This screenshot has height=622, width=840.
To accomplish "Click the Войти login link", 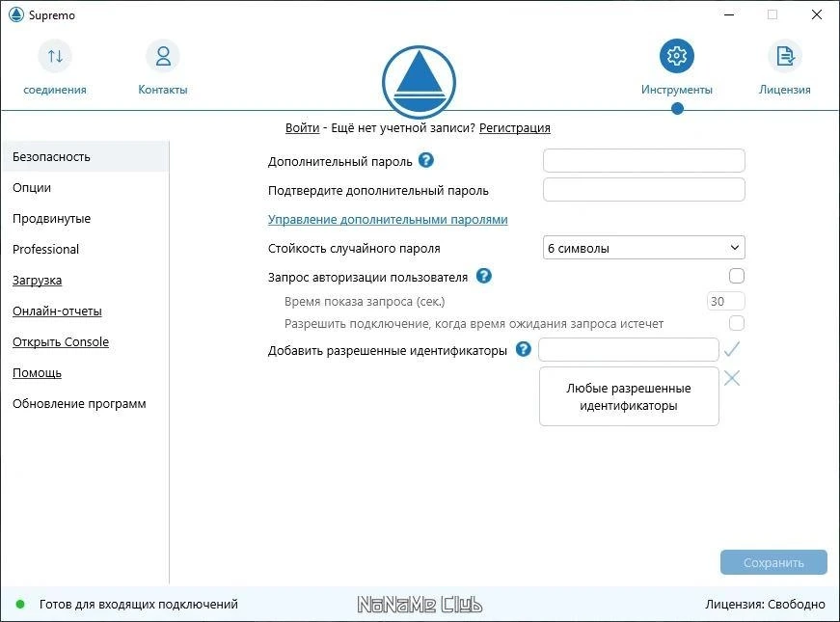I will [x=302, y=128].
